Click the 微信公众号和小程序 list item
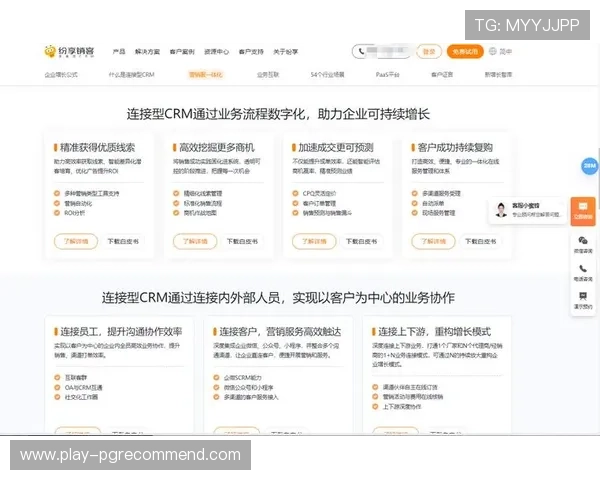 pos(249,387)
